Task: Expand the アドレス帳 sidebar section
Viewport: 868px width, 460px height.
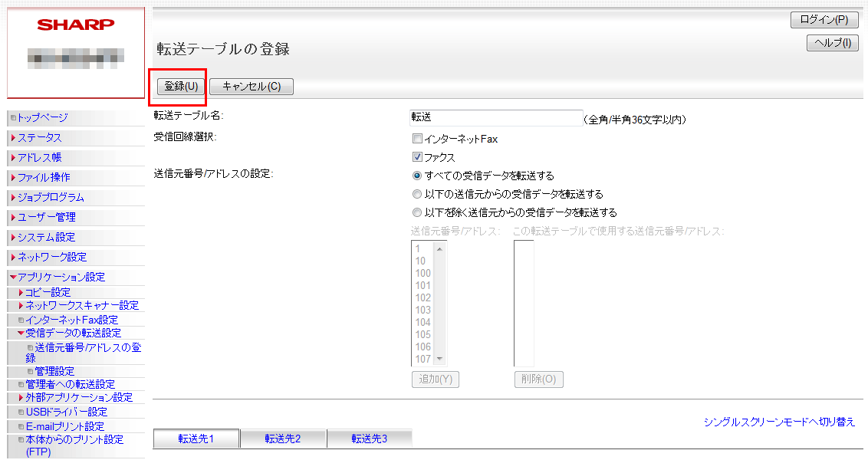Action: [39, 158]
